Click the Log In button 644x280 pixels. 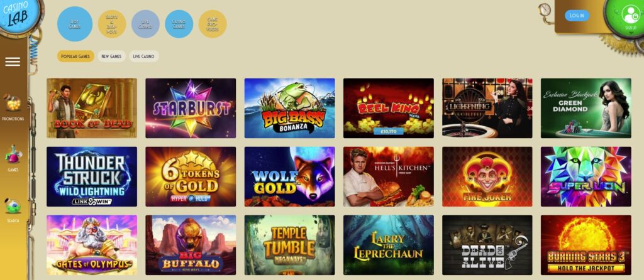click(x=577, y=16)
